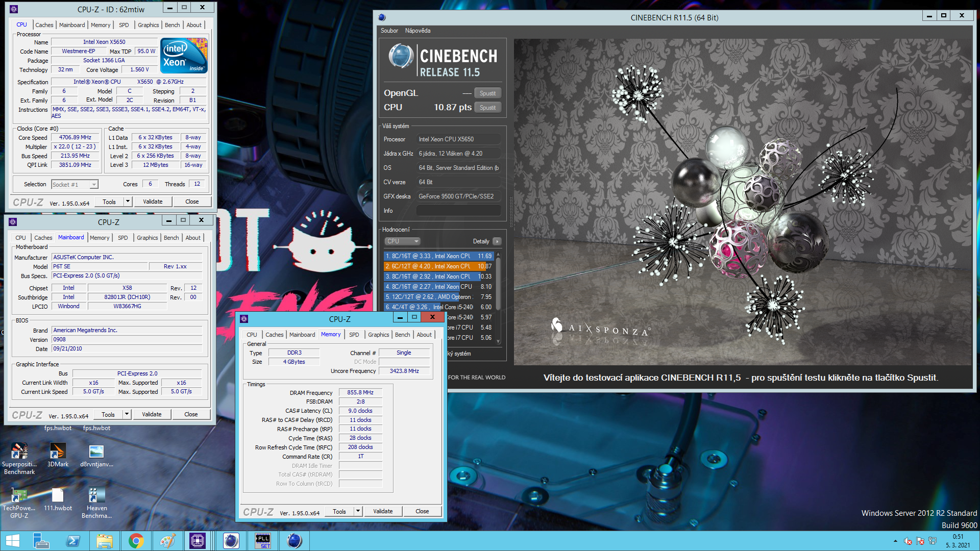The image size is (980, 551).
Task: Show hidden system tray icons
Action: pyautogui.click(x=895, y=541)
